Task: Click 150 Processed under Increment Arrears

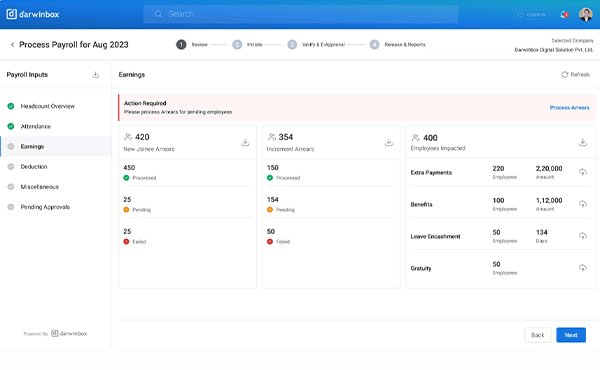Action: coord(284,173)
